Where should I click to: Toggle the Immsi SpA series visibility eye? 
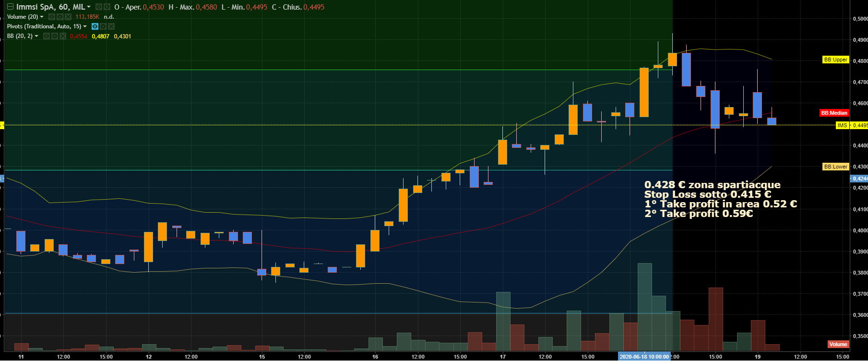tap(98, 7)
